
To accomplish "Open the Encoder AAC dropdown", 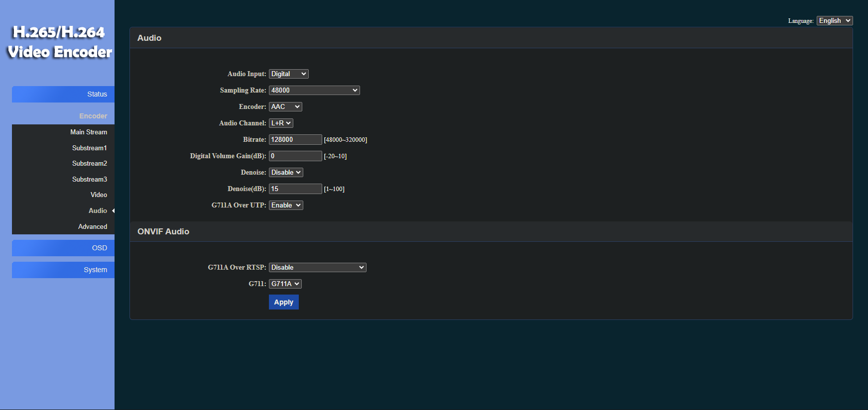I will (285, 106).
